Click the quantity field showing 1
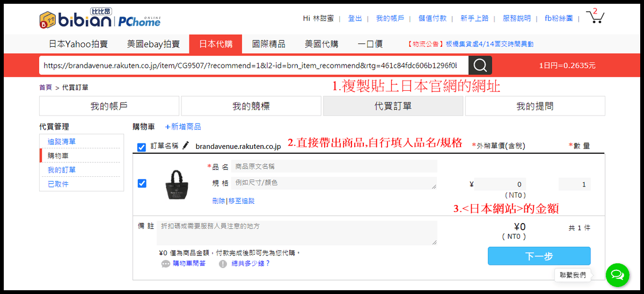The image size is (644, 294). (x=574, y=184)
